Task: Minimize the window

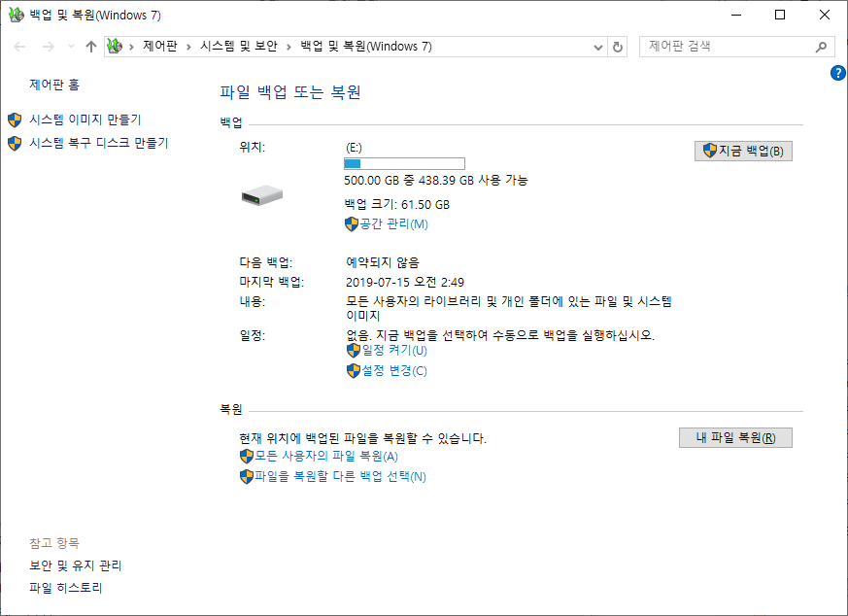Action: coord(736,15)
